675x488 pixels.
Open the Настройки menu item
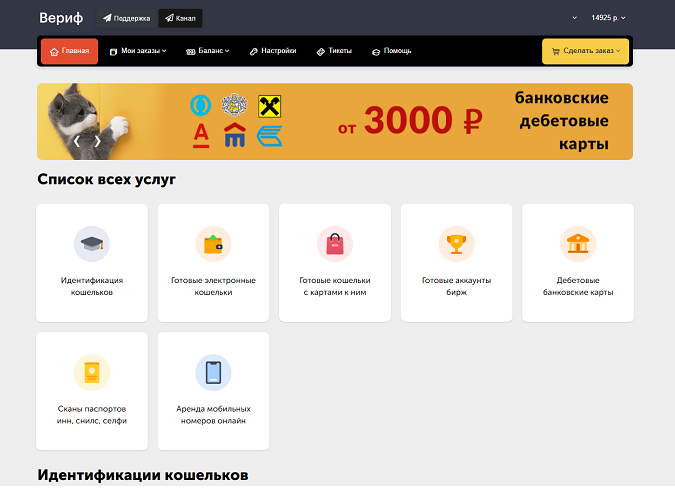tap(273, 51)
